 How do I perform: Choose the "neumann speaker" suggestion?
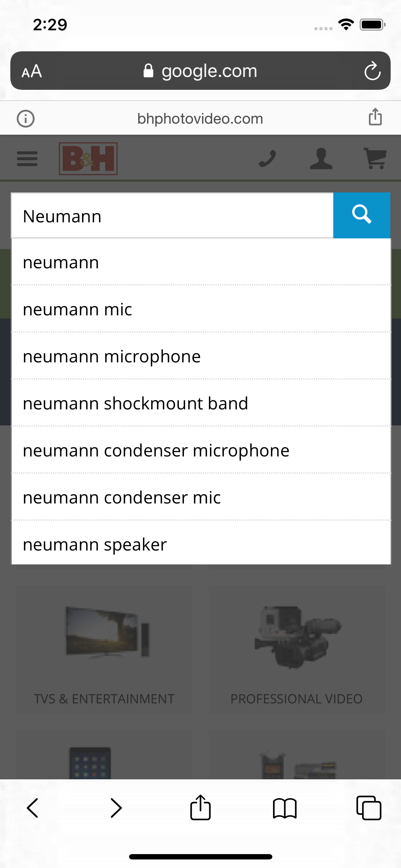tap(95, 544)
